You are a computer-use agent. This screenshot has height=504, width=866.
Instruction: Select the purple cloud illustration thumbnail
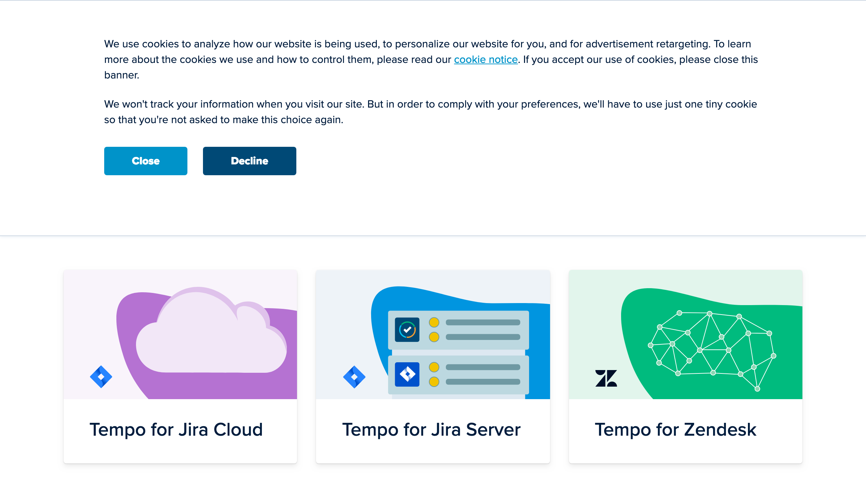[x=180, y=334]
